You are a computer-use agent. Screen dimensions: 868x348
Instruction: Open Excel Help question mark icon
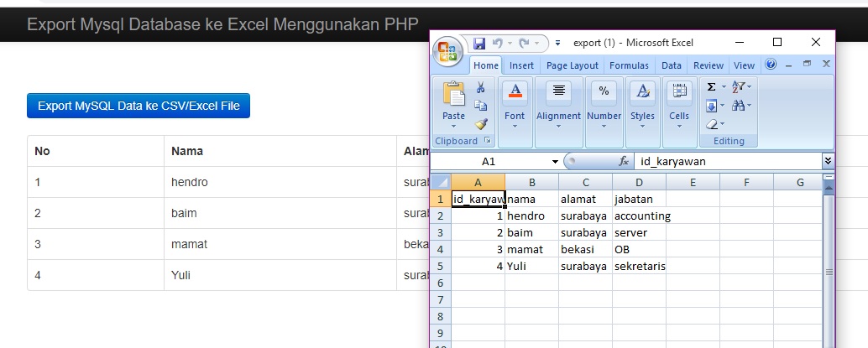pos(771,65)
